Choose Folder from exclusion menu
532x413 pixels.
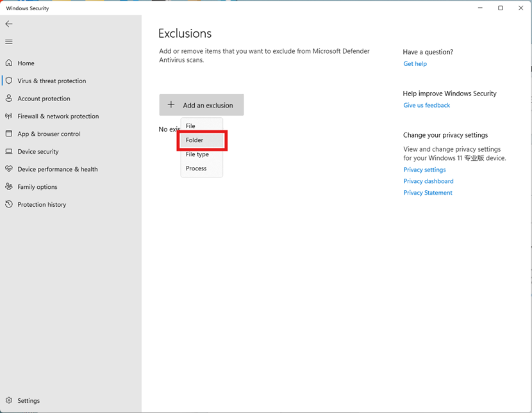[202, 140]
